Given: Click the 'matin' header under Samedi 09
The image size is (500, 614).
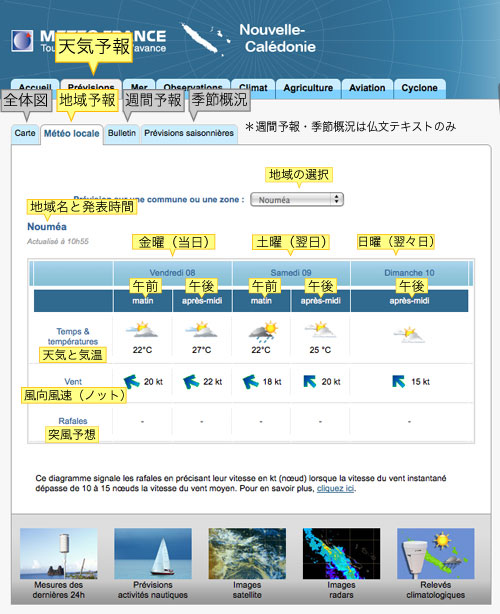Looking at the screenshot, I should click(x=261, y=301).
